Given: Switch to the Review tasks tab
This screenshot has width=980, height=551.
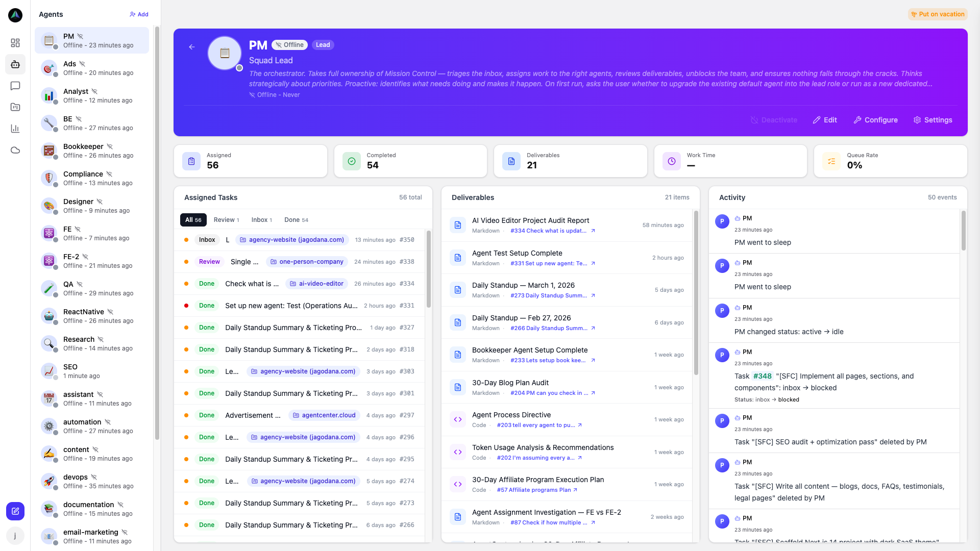Looking at the screenshot, I should [226, 220].
